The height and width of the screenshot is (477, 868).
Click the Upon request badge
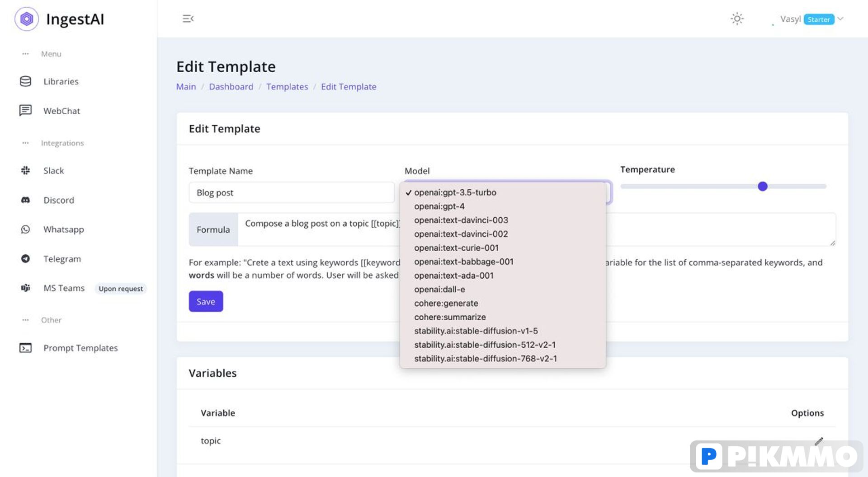click(121, 289)
